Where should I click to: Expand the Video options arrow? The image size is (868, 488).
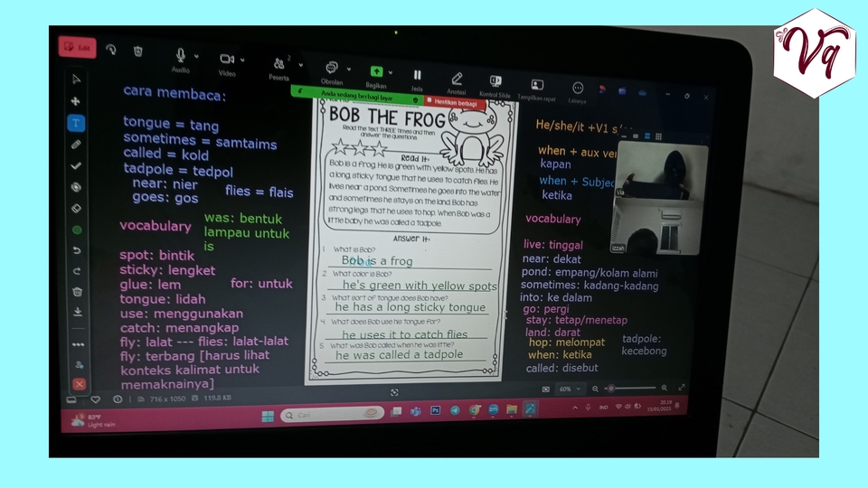[x=242, y=60]
